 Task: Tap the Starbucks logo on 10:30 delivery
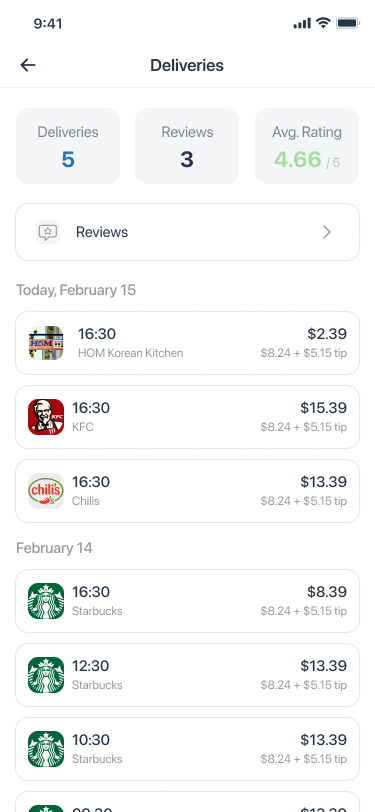point(46,749)
